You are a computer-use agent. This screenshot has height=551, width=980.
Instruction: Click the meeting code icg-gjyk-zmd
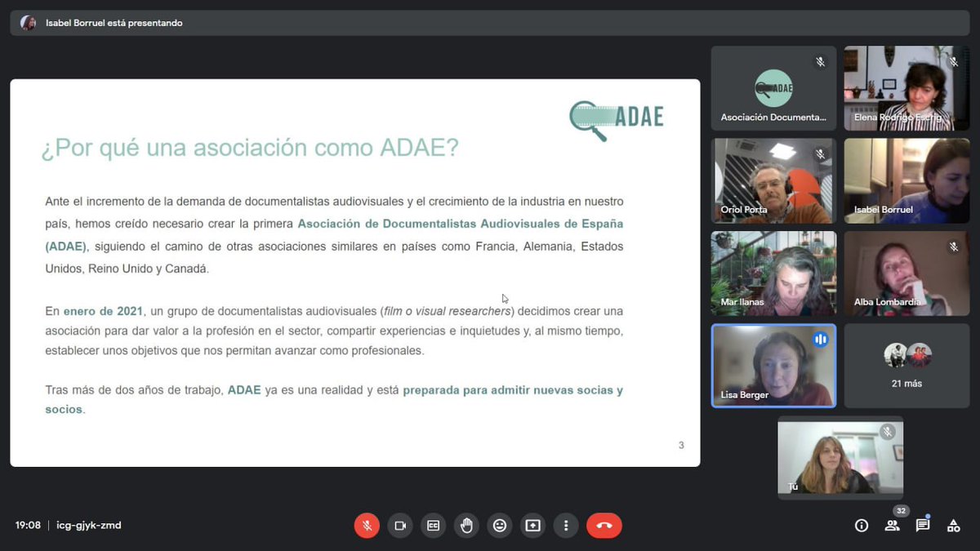pyautogui.click(x=88, y=526)
